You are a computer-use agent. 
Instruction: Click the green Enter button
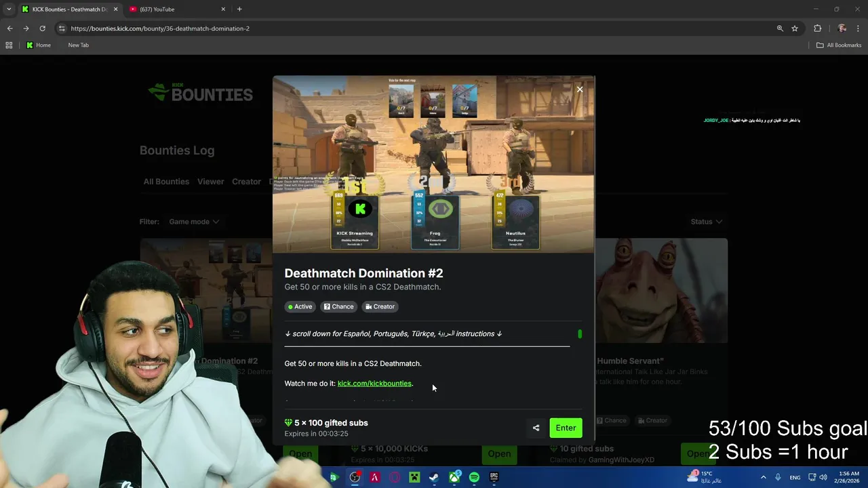(x=566, y=428)
